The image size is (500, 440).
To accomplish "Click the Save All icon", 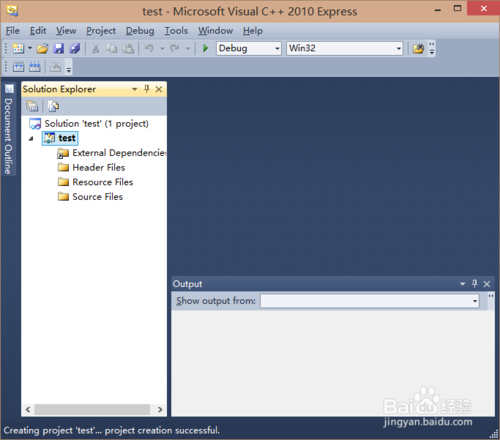I will [x=75, y=49].
